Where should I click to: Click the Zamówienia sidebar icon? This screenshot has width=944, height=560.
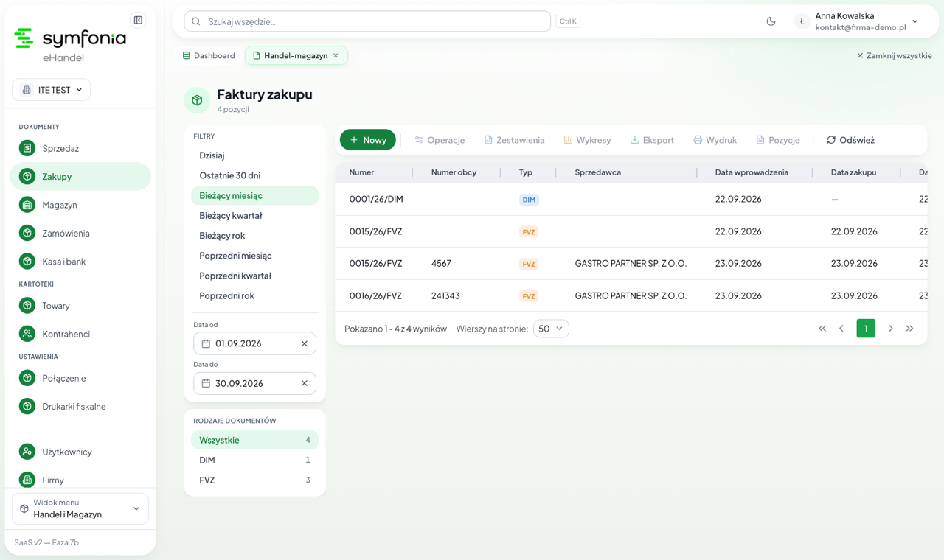27,233
